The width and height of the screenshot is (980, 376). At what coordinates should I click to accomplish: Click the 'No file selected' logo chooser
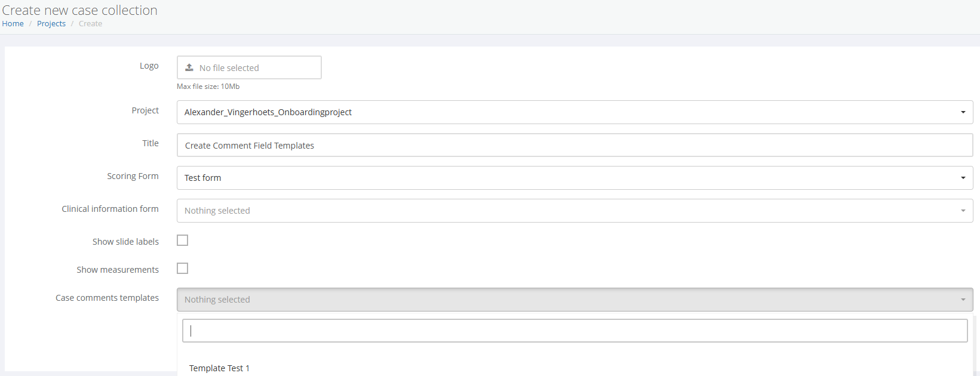tap(249, 68)
